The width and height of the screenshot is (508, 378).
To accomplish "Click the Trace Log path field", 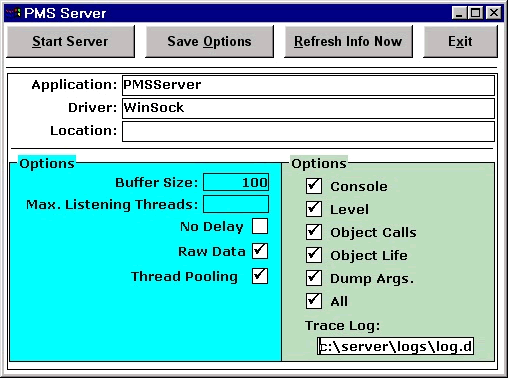I will pyautogui.click(x=395, y=346).
